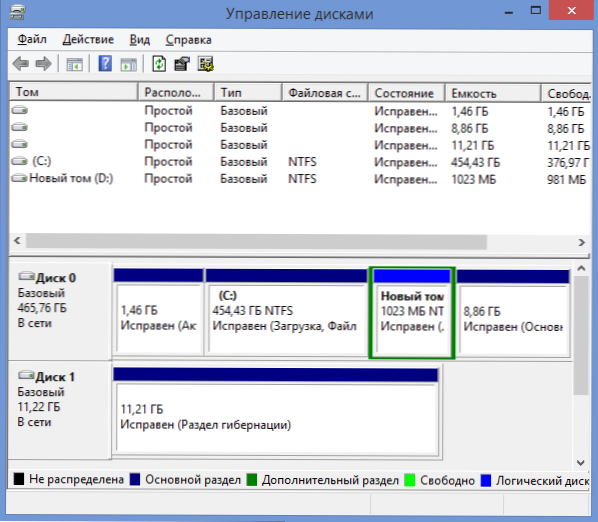Open Help via blue question mark icon

pos(105,63)
